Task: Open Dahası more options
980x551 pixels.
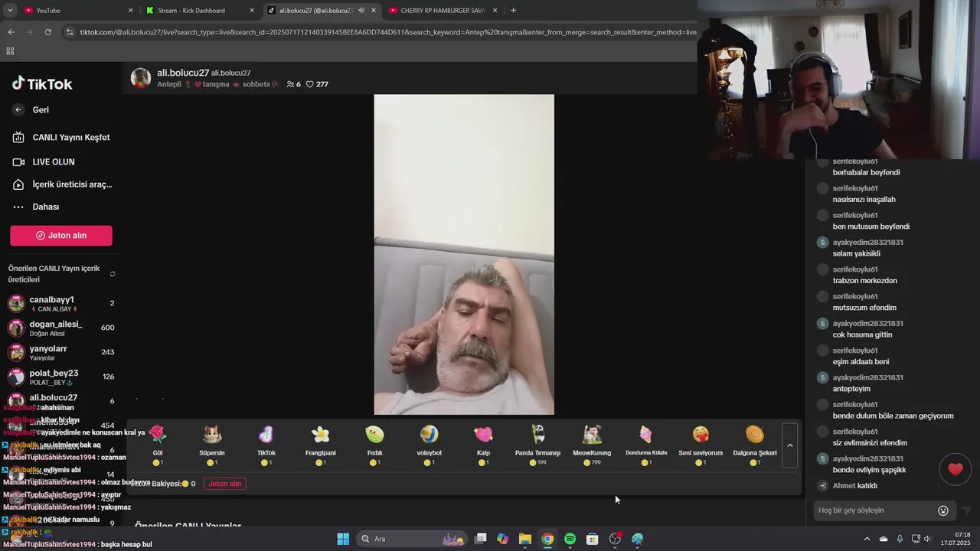Action: [x=36, y=207]
